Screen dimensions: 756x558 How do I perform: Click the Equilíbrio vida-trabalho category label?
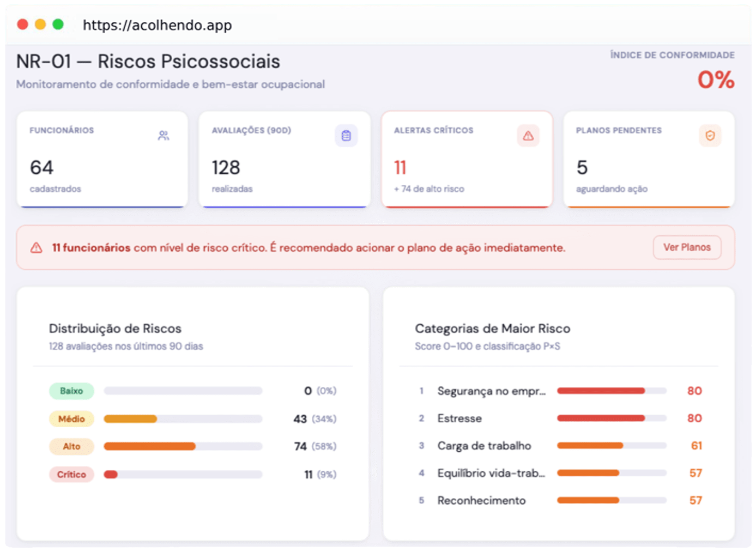tap(491, 473)
